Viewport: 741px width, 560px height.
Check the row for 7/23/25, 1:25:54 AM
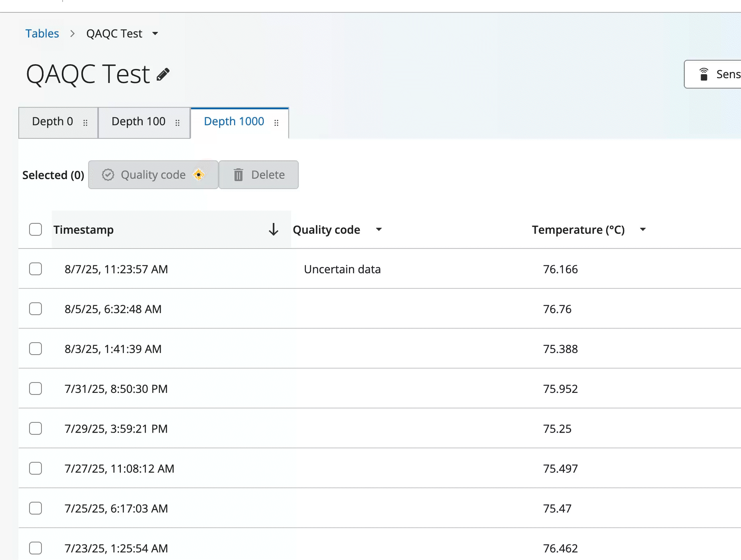point(35,548)
